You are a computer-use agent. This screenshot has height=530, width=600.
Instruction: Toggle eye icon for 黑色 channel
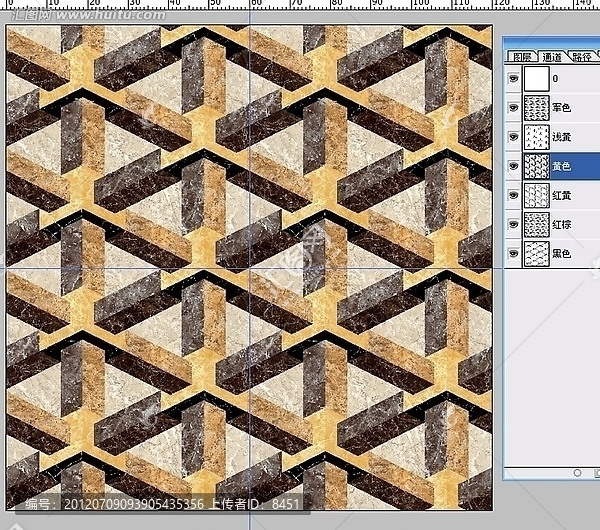[x=513, y=253]
